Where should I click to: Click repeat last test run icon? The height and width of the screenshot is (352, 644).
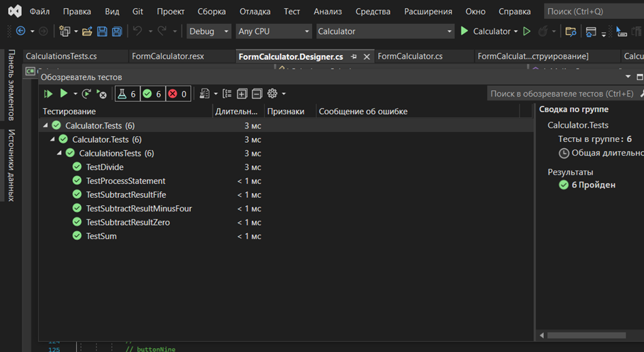click(x=86, y=94)
